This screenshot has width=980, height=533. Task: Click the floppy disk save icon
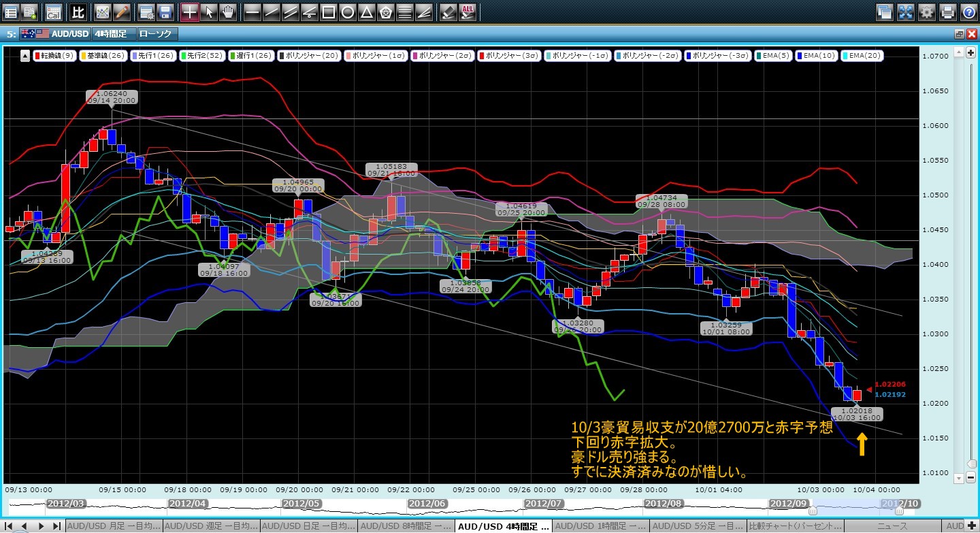tap(164, 12)
